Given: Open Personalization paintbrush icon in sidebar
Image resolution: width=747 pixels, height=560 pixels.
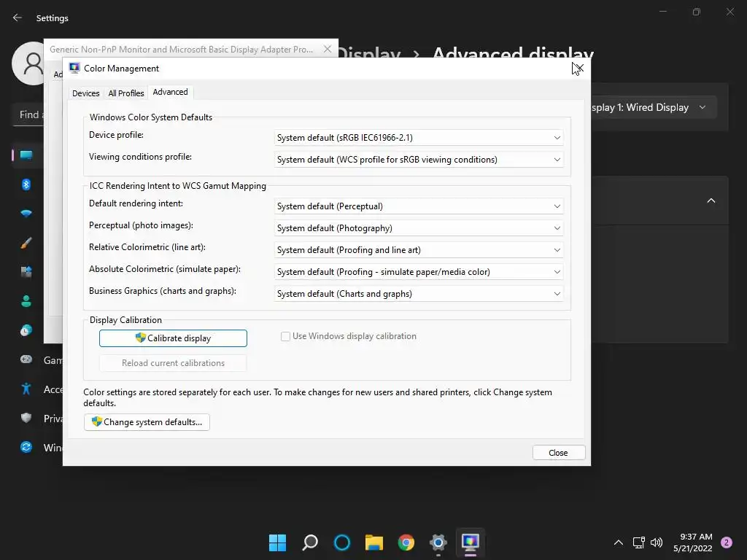Looking at the screenshot, I should [x=26, y=243].
